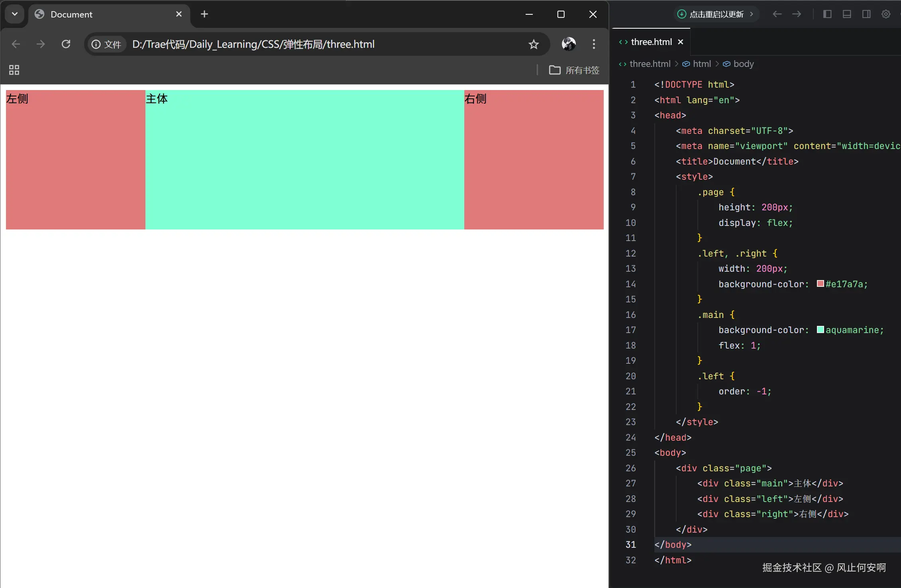Switch to the three.html editor tab
Screen dimensions: 901x588
pyautogui.click(x=651, y=42)
